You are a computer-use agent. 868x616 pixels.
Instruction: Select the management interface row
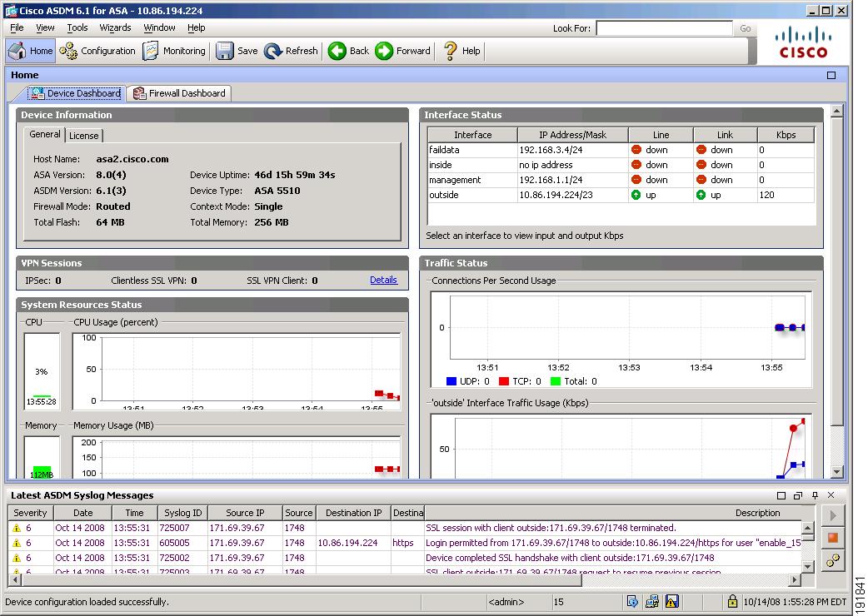click(621, 180)
